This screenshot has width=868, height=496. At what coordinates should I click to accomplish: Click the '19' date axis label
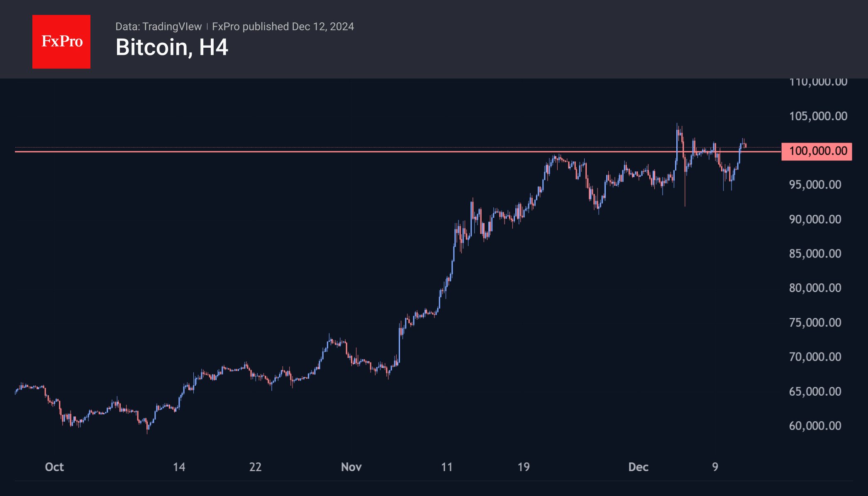(524, 467)
